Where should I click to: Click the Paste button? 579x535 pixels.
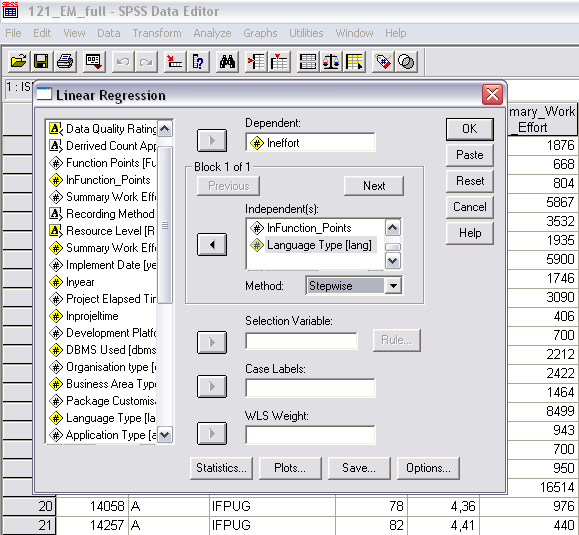[470, 155]
